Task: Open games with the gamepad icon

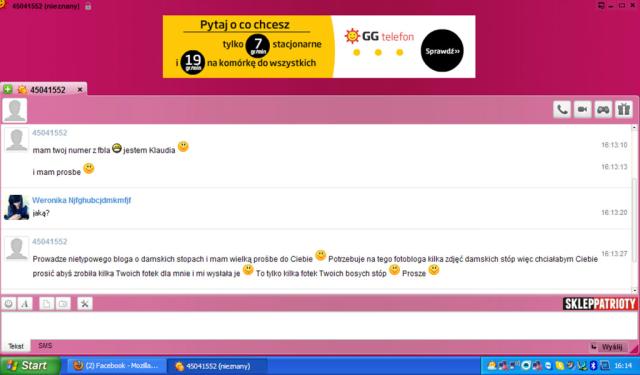Action: tap(603, 109)
